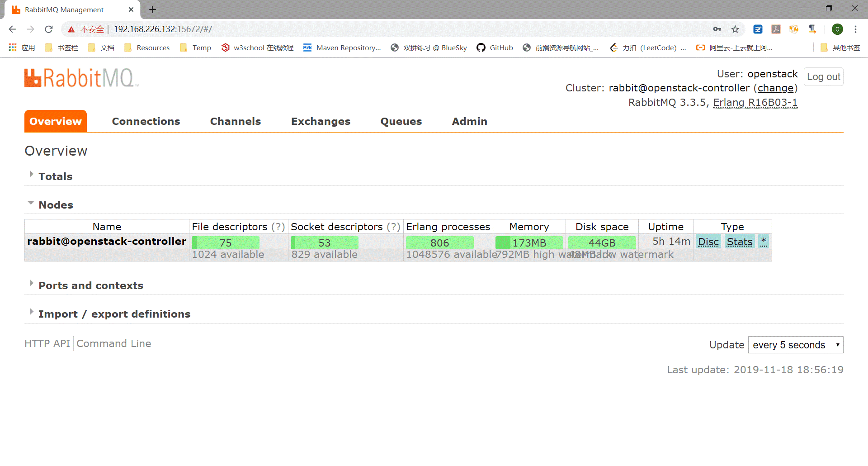Click the change cluster name link
868x466 pixels.
[x=776, y=88]
